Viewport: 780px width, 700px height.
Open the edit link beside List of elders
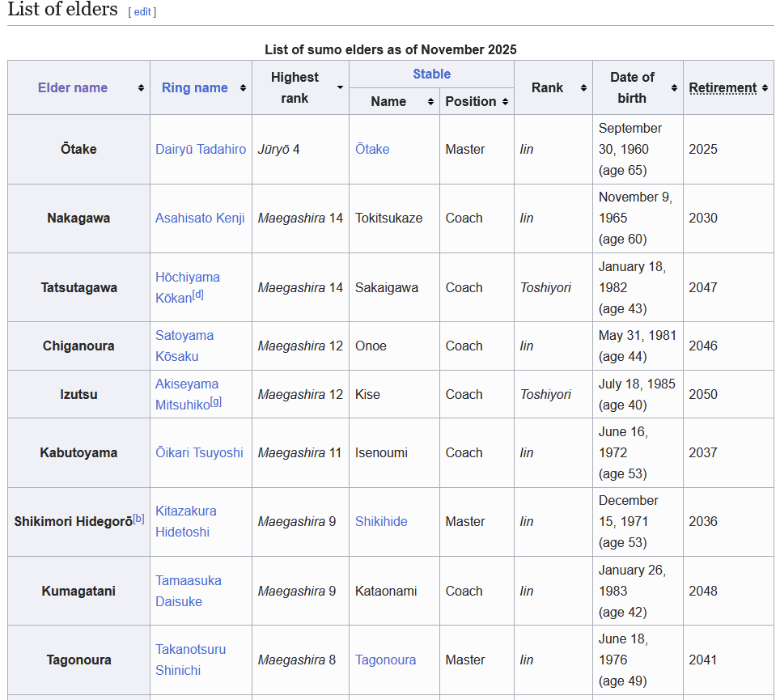coord(142,12)
